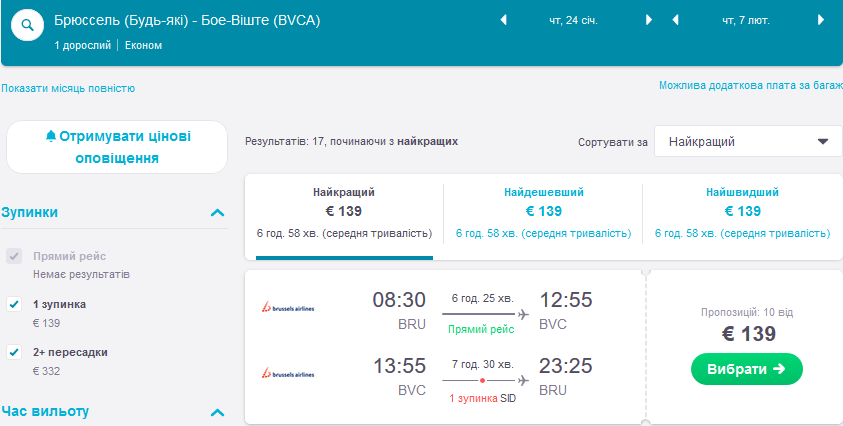Click the bell icon for price alerts
Viewport: 843px width, 426px height.
(51, 136)
